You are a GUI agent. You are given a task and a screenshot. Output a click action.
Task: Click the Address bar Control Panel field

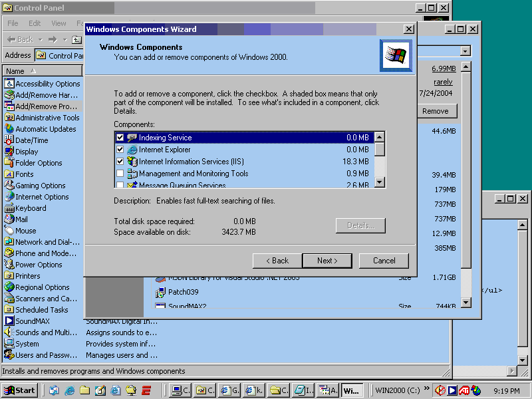(x=59, y=55)
